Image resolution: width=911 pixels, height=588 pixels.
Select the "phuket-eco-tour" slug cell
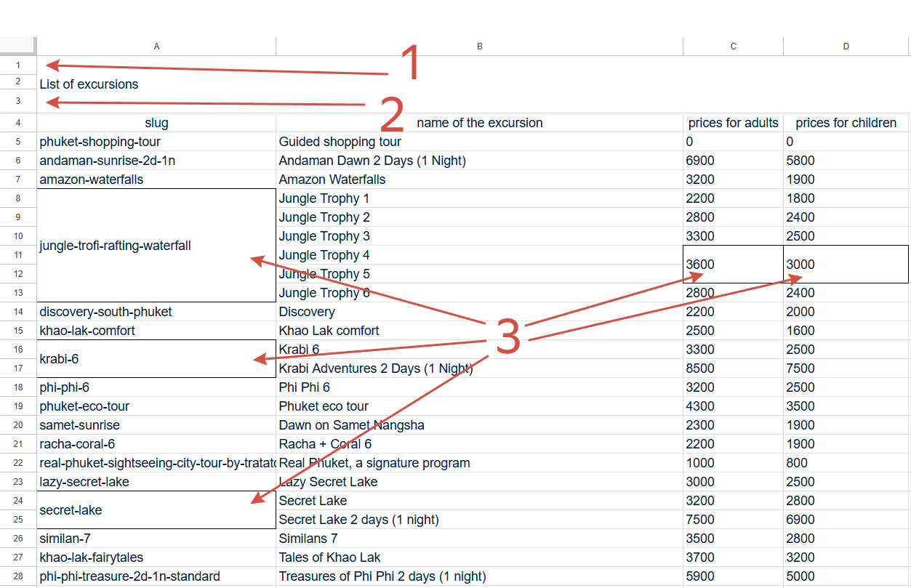(84, 406)
